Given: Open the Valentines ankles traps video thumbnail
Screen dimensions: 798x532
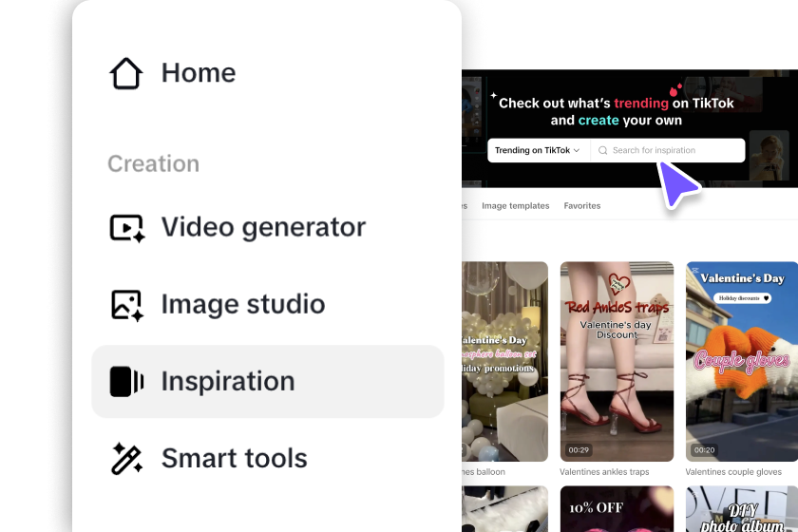Looking at the screenshot, I should tap(617, 361).
